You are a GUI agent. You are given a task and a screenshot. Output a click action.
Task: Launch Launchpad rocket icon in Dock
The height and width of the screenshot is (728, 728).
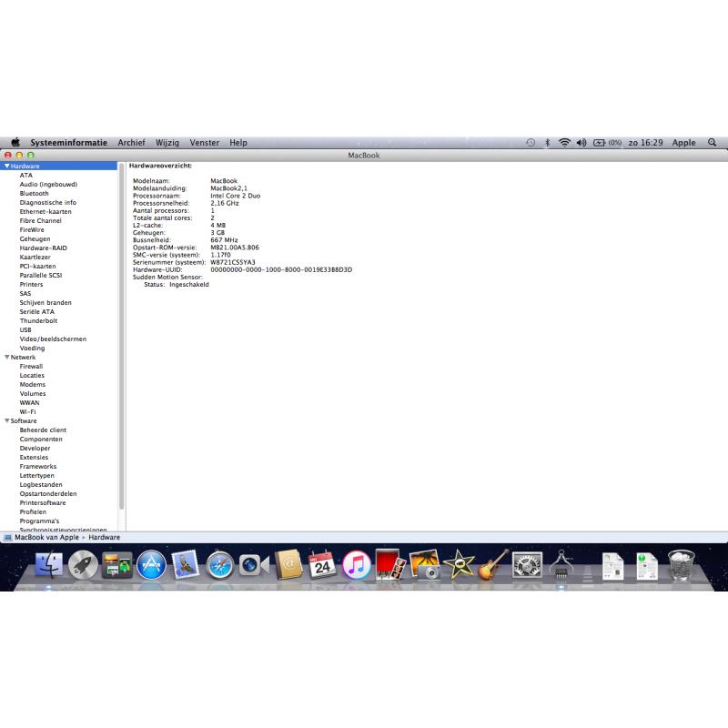point(83,565)
